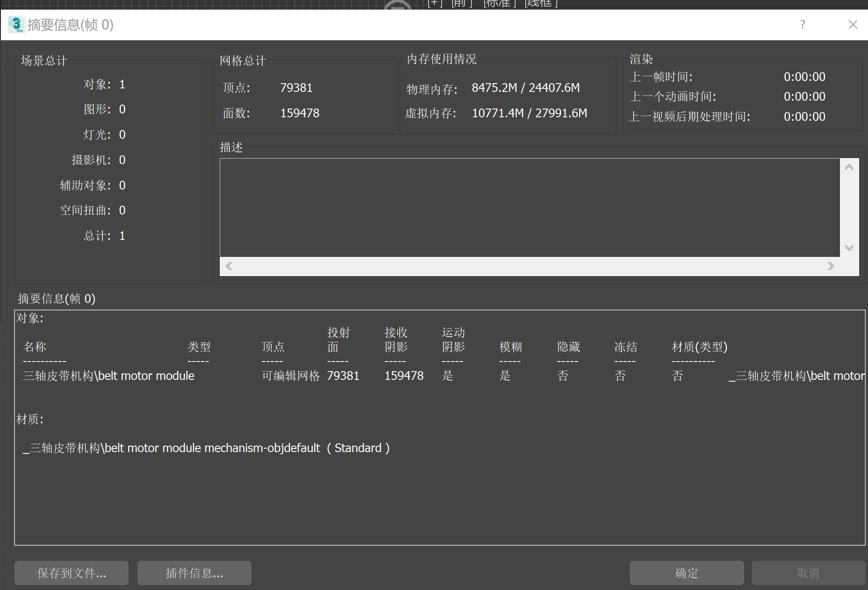Open 插件信息... plugin info

click(x=194, y=573)
